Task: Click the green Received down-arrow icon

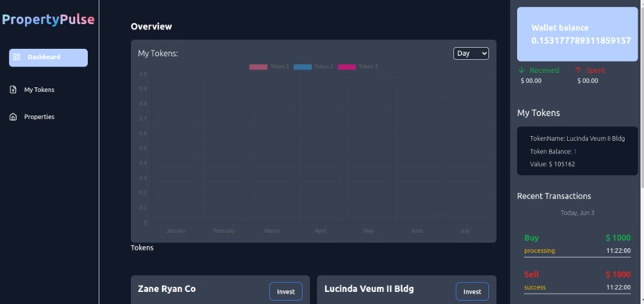Action: pos(522,70)
